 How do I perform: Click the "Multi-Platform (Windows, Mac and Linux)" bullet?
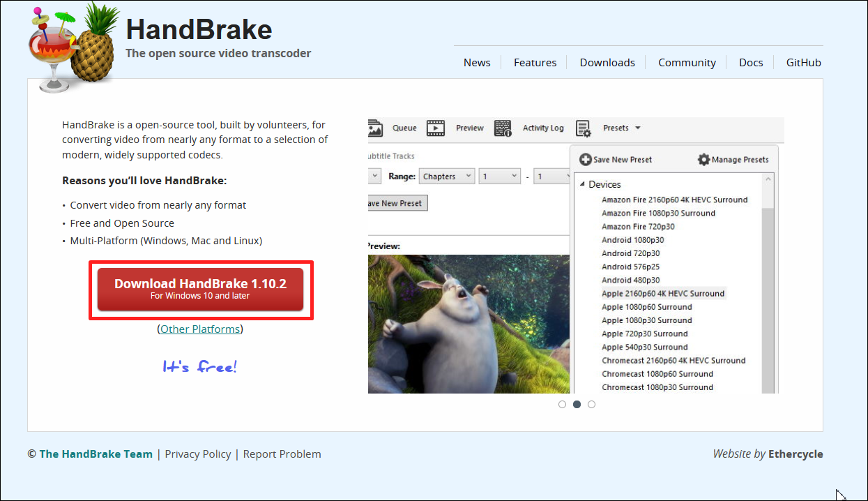[166, 241]
